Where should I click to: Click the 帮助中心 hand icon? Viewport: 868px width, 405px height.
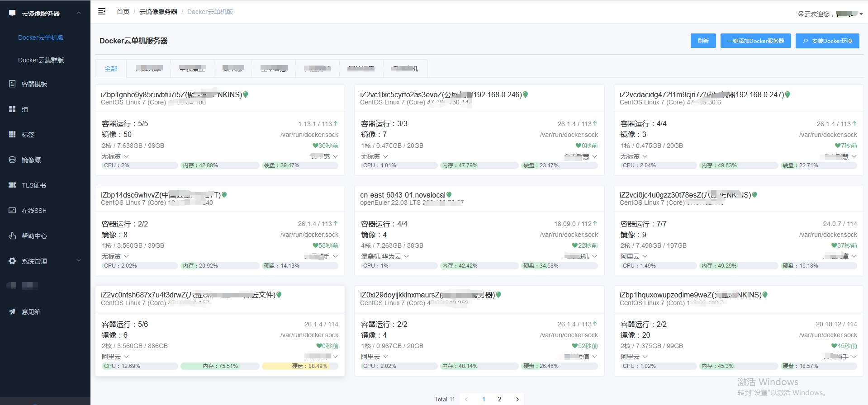pos(12,235)
